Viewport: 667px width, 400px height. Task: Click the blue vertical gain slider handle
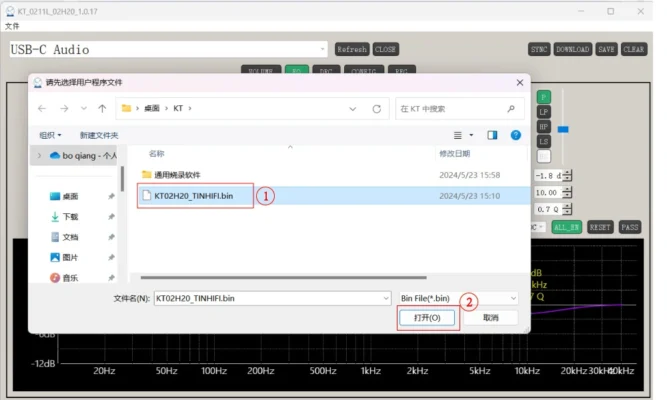[x=563, y=129]
